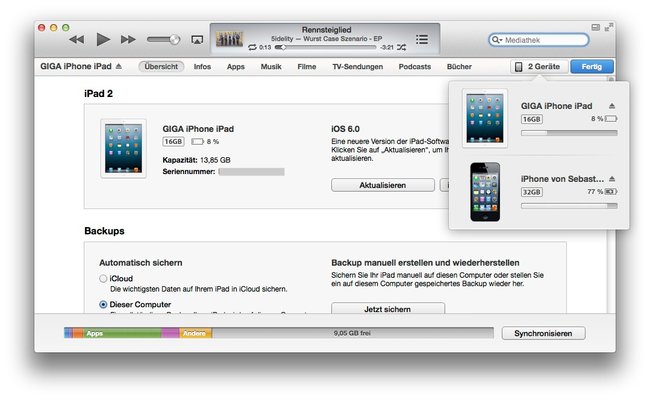Screen dimensions: 650x400
Task: Toggle the repeat icon
Action: tap(252, 48)
